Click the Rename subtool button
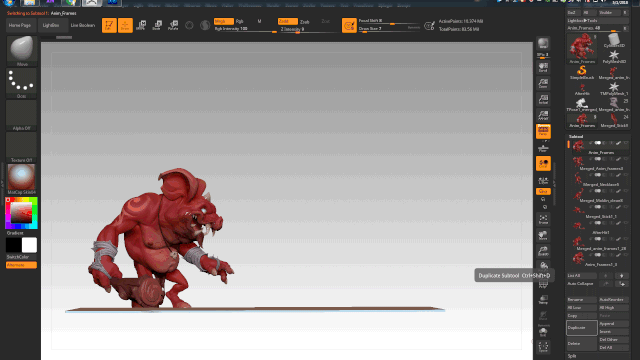This screenshot has height=360, width=640. [582, 300]
